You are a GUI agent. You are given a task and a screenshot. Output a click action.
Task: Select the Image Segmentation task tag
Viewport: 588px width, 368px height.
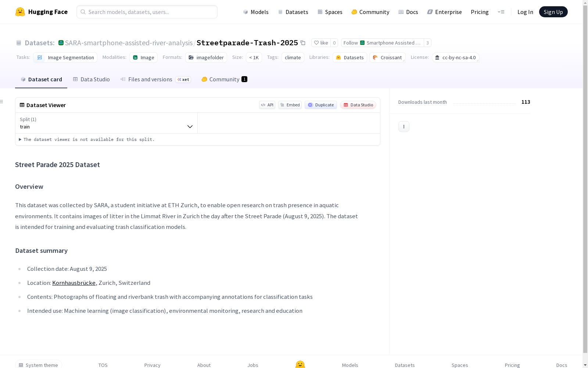(65, 57)
